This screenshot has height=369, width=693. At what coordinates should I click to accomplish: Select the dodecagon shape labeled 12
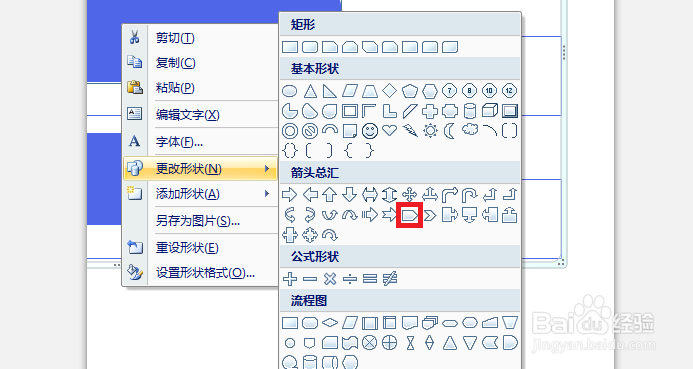(509, 91)
